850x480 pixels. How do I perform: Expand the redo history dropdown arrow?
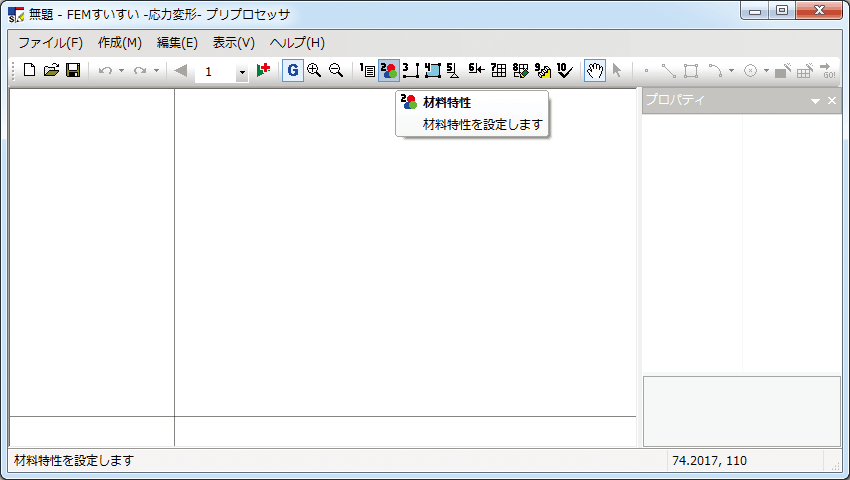click(156, 71)
